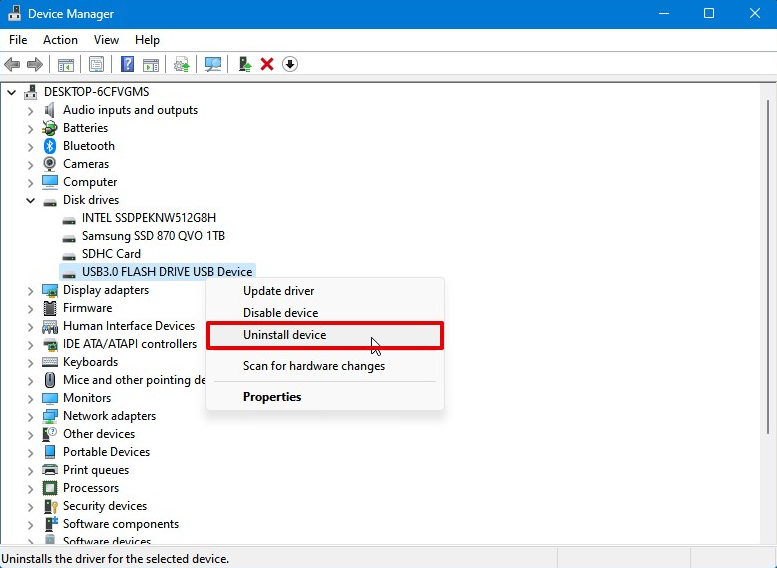This screenshot has height=568, width=777.
Task: Click the vertical scrollbar down arrow
Action: pyautogui.click(x=768, y=537)
